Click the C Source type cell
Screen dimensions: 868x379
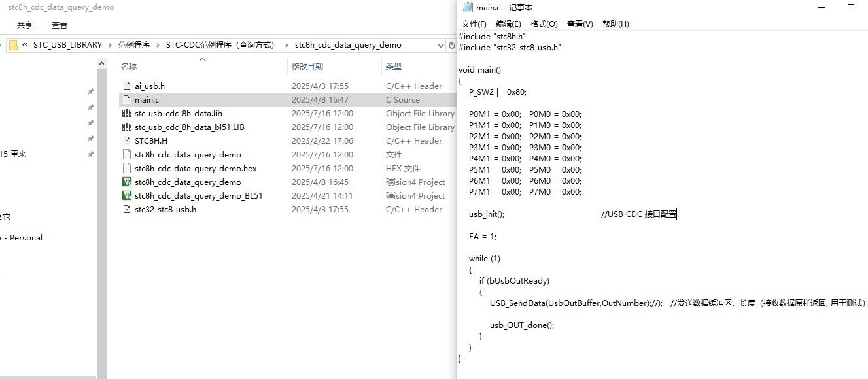pyautogui.click(x=403, y=99)
